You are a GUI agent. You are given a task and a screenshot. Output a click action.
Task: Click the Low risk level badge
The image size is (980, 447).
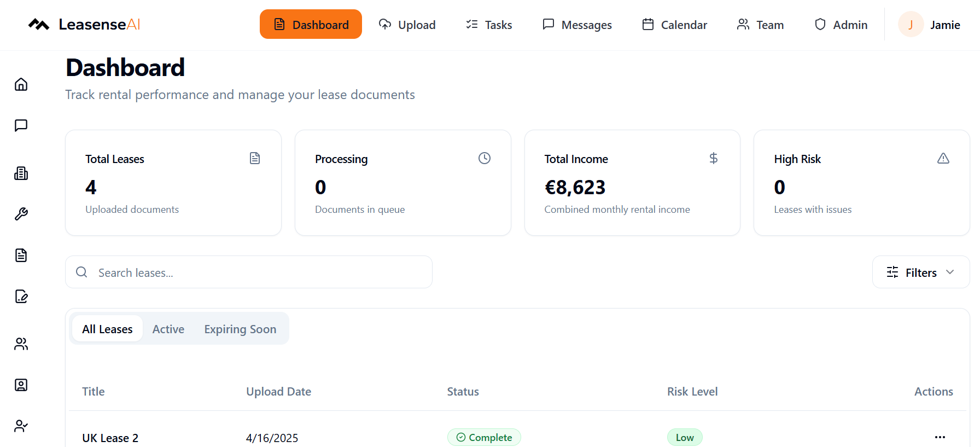coord(685,437)
